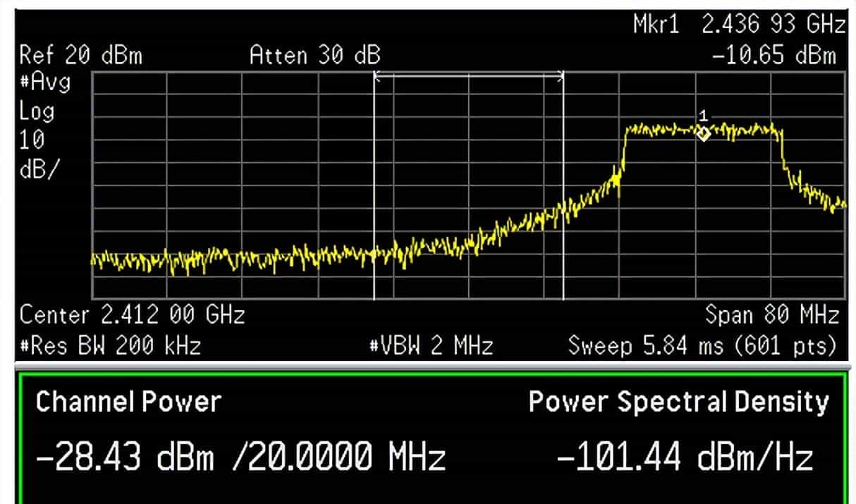Click the Power Spectral Density heading

[x=679, y=402]
